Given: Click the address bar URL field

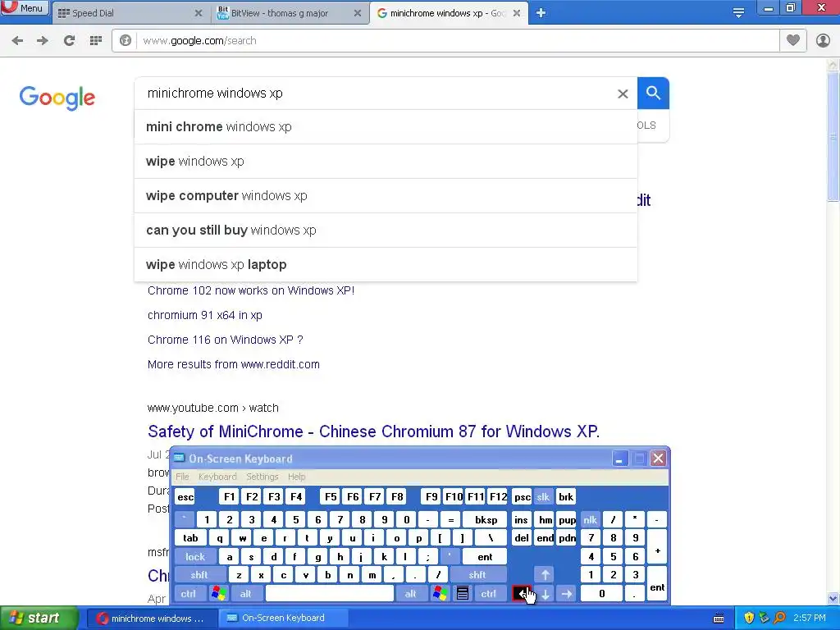Looking at the screenshot, I should [458, 41].
